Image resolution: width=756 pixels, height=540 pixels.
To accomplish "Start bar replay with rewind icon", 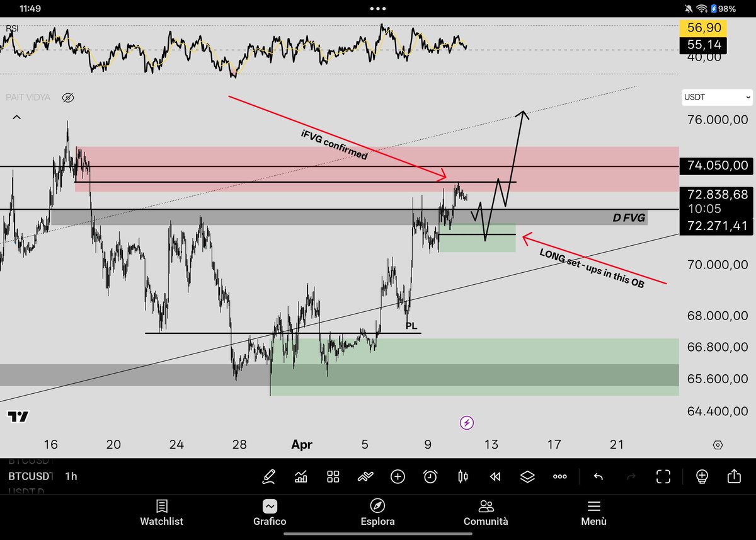I will pos(495,476).
